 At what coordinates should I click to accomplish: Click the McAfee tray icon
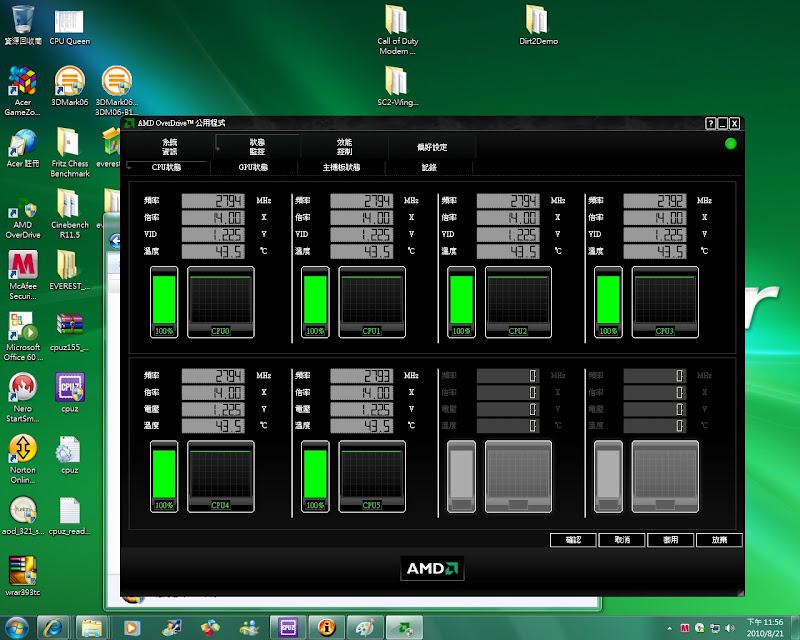tap(685, 628)
